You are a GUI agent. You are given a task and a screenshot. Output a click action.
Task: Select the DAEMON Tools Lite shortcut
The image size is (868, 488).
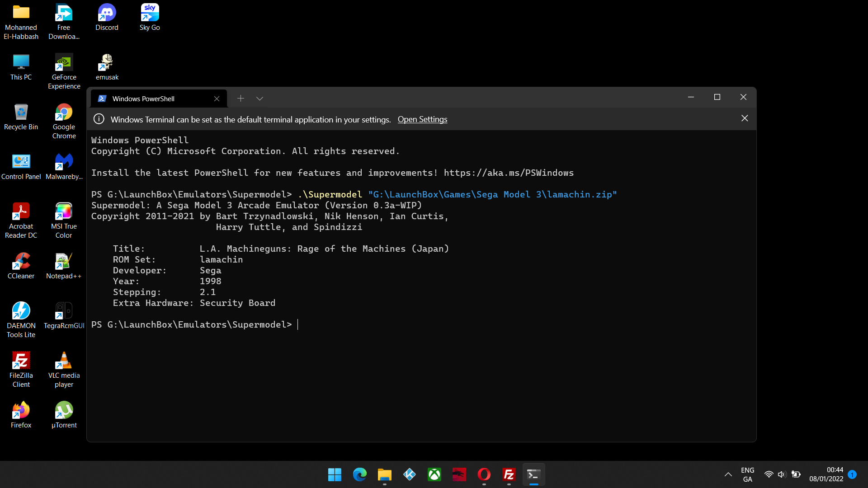pyautogui.click(x=21, y=320)
